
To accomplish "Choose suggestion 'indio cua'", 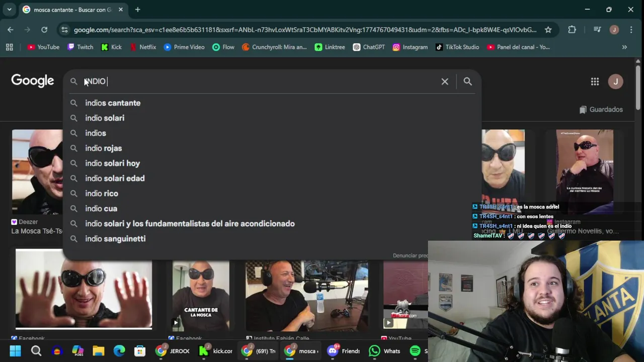I will click(x=272, y=209).
